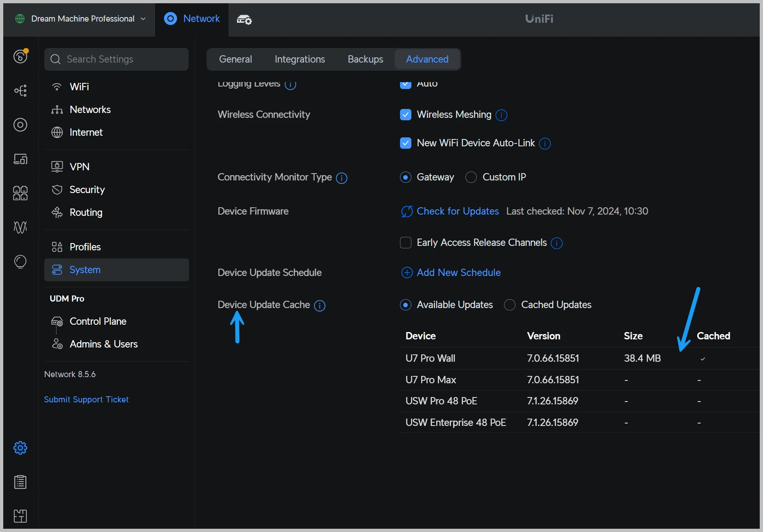Click the USW Pro 48 PoE device row
Screen dimensions: 763x532
[x=580, y=401]
